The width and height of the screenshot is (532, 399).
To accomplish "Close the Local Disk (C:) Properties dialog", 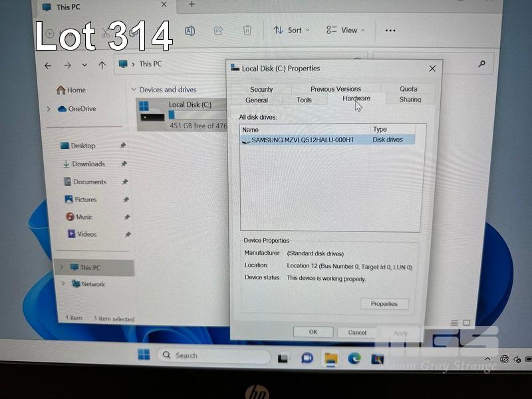I will point(432,69).
